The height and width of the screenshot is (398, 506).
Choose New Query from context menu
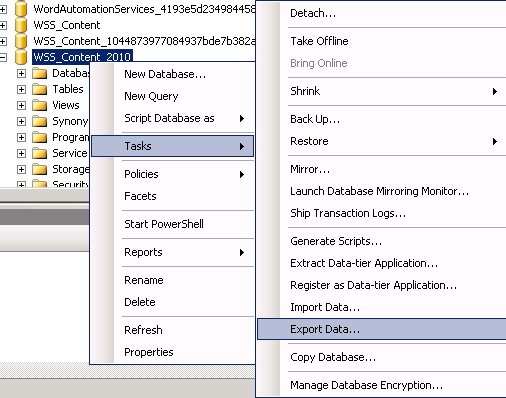point(172,96)
